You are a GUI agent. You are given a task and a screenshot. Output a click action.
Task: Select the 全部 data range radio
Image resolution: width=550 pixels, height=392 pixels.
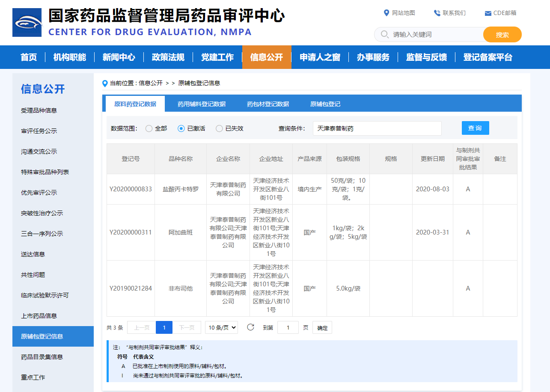(149, 128)
